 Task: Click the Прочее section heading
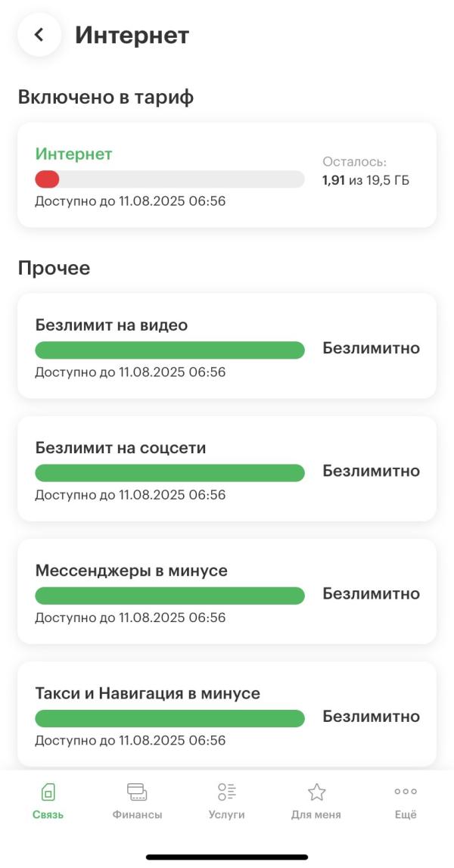point(54,268)
